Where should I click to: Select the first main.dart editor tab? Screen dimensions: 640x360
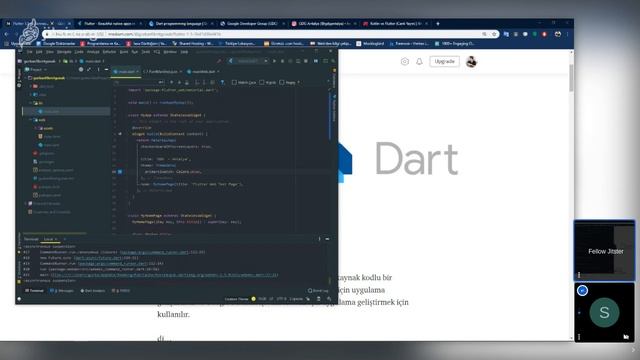tap(127, 72)
